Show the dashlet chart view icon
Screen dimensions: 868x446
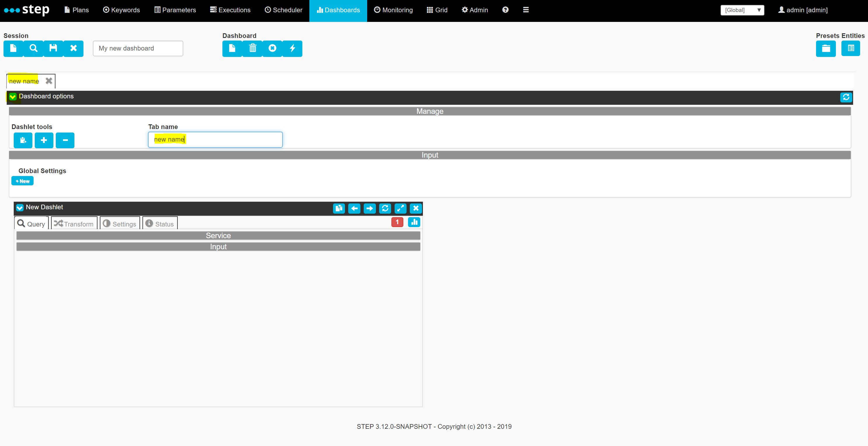click(x=414, y=222)
